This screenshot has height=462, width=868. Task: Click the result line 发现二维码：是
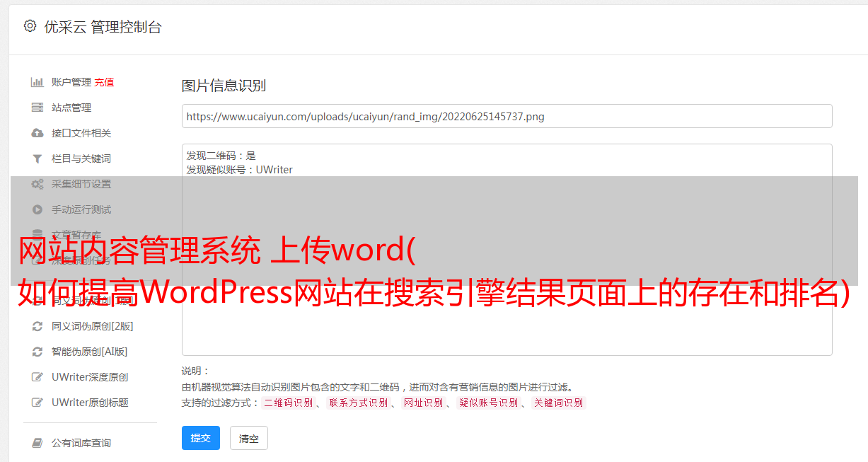coord(221,156)
